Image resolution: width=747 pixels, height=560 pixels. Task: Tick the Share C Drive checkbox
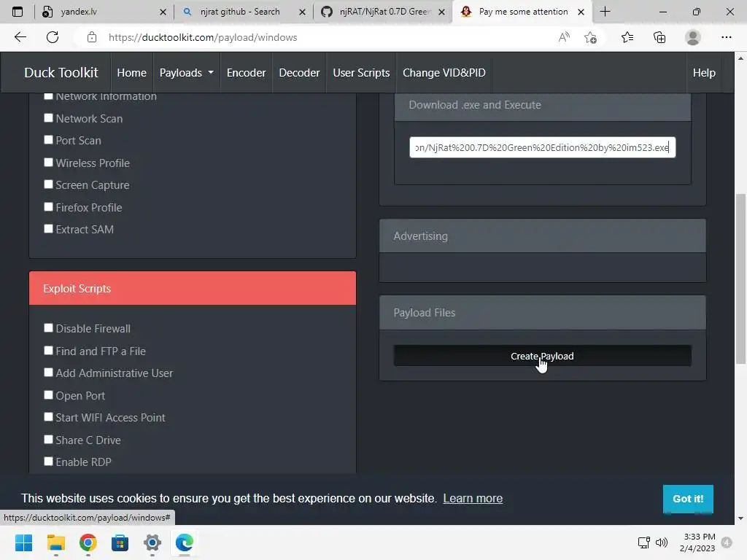48,439
